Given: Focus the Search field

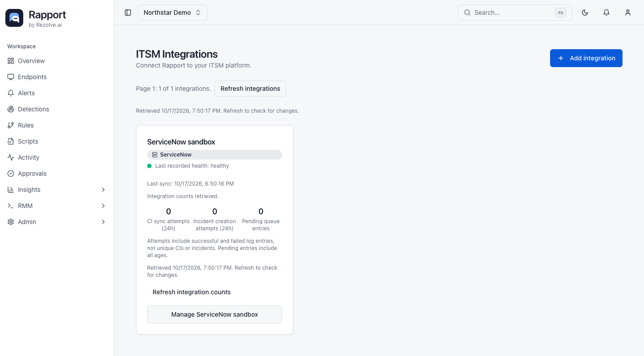Looking at the screenshot, I should [x=515, y=13].
